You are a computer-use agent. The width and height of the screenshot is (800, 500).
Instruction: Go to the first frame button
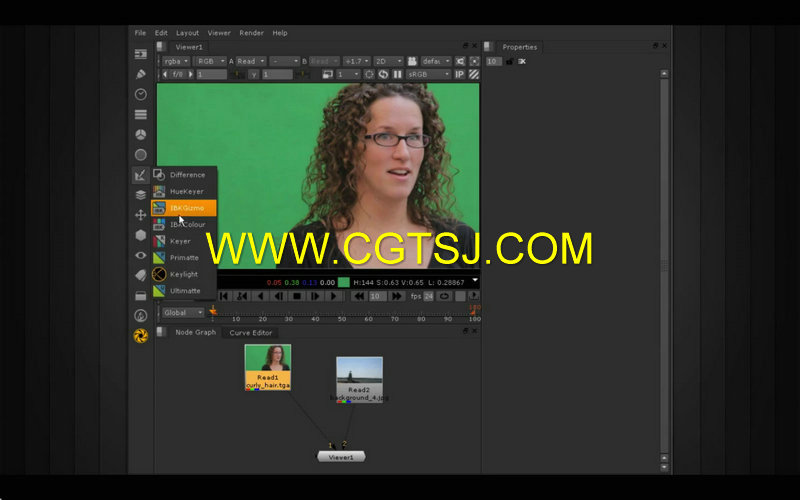224,296
